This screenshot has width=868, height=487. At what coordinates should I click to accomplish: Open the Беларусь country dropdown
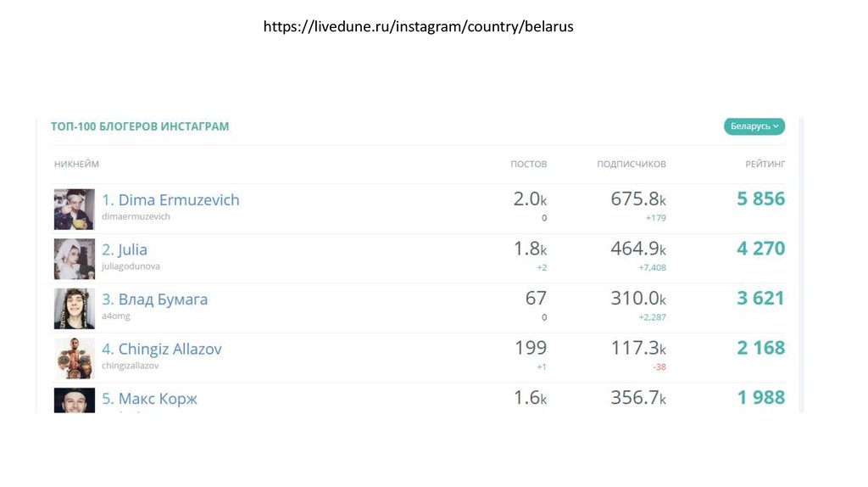pos(754,126)
